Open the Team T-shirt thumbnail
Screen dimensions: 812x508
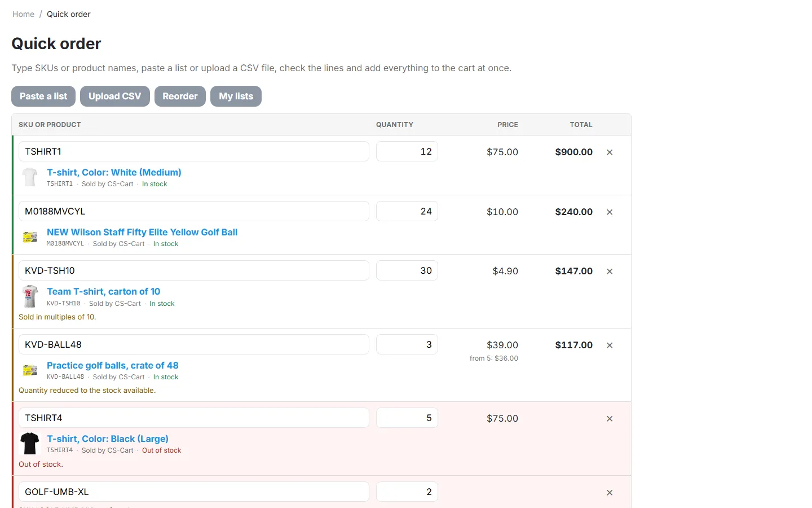(x=30, y=296)
